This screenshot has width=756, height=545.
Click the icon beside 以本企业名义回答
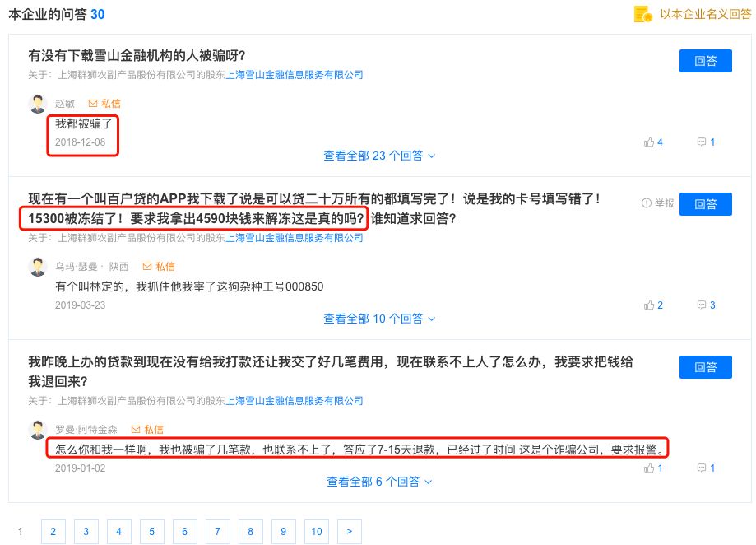tap(642, 15)
